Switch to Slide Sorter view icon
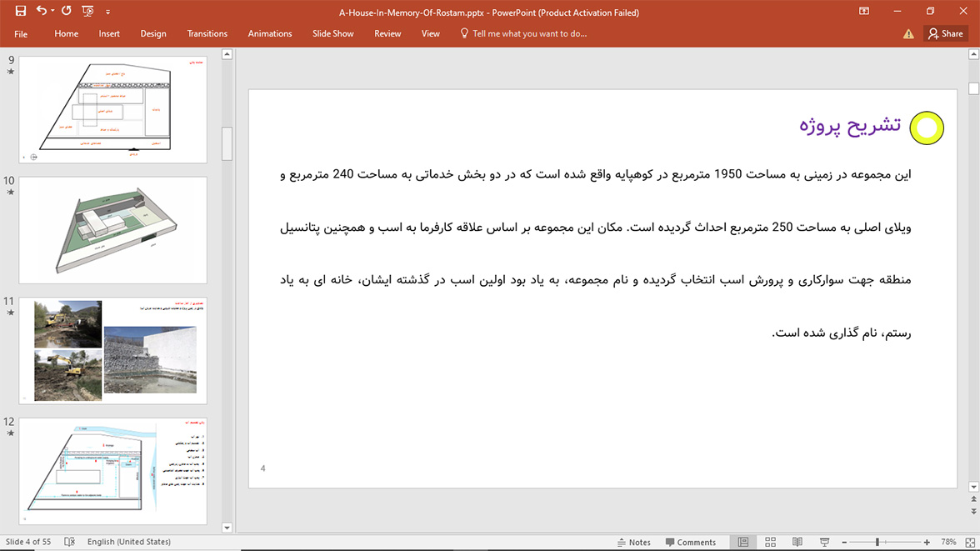 tap(771, 542)
